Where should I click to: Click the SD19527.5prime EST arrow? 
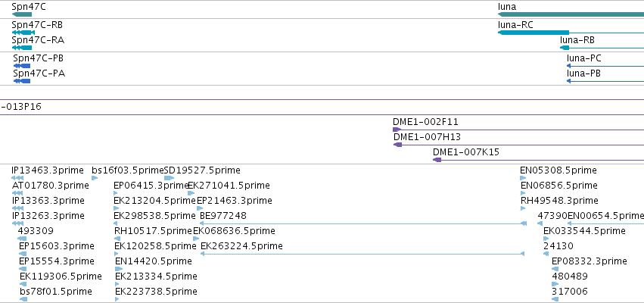[169, 178]
